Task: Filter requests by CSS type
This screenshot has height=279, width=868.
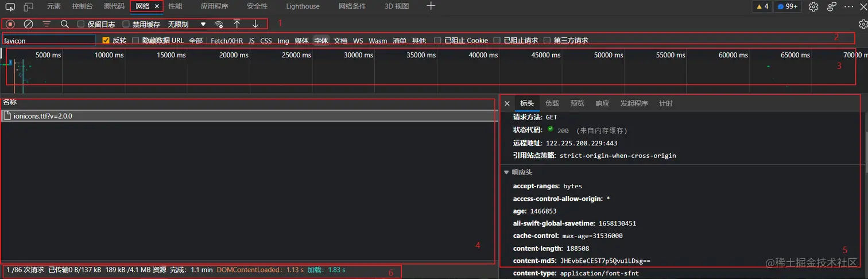Action: pyautogui.click(x=266, y=41)
